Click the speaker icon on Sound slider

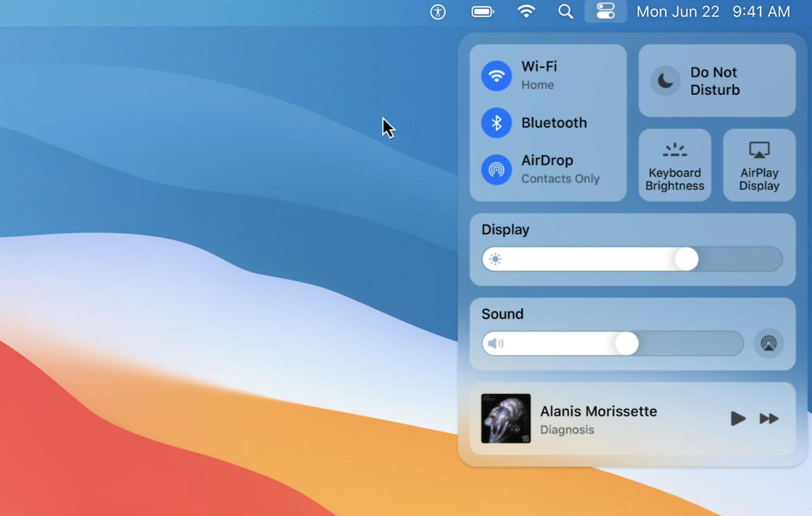point(495,343)
